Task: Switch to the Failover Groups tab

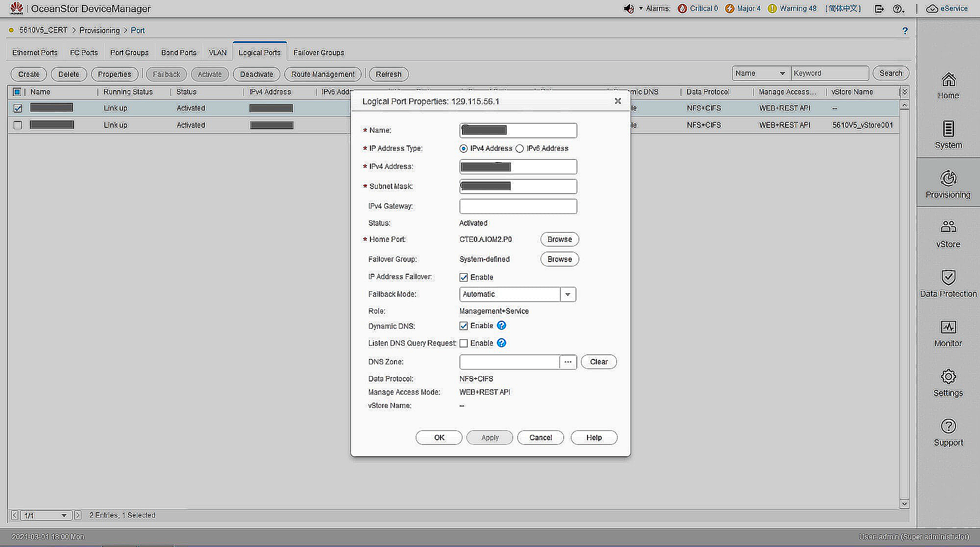Action: pos(318,52)
